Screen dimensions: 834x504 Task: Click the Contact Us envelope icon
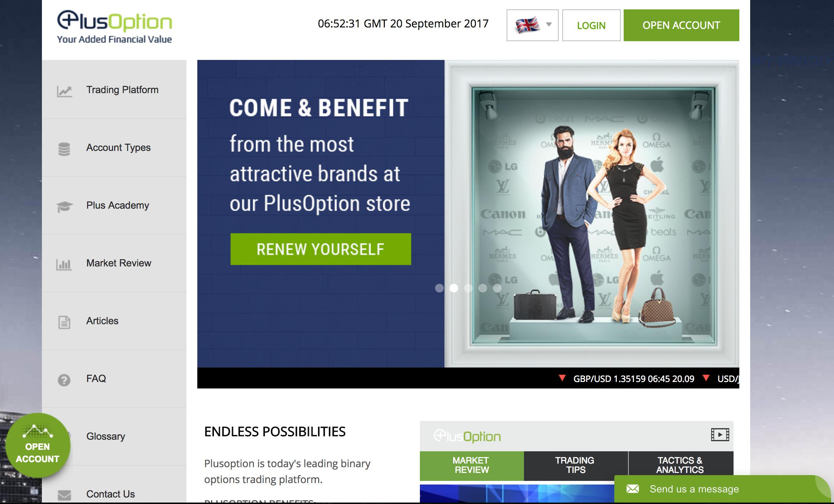64,495
